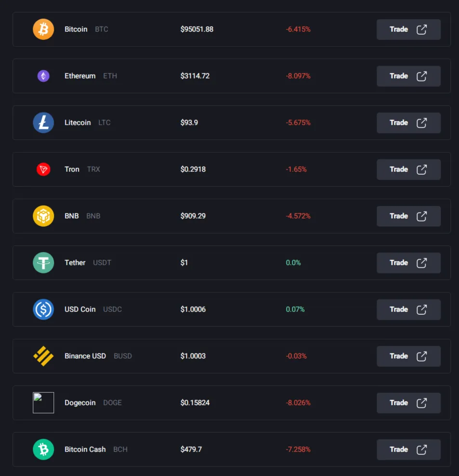Image resolution: width=459 pixels, height=476 pixels.
Task: Open Trade for Bitcoin BTC
Action: [408, 29]
